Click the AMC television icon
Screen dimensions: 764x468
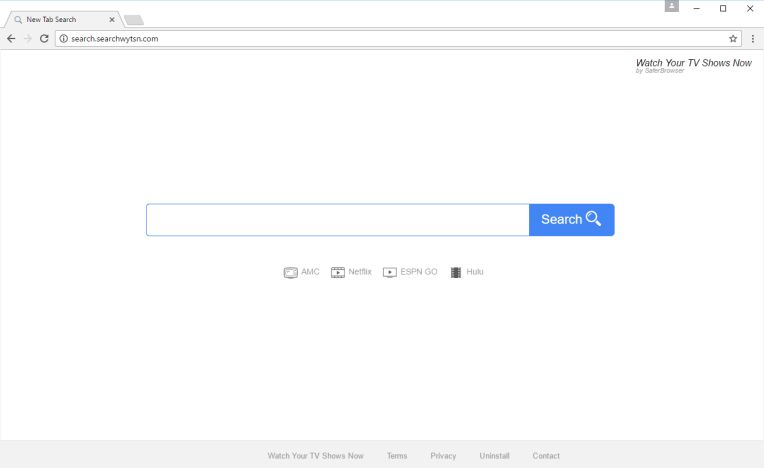tap(290, 272)
